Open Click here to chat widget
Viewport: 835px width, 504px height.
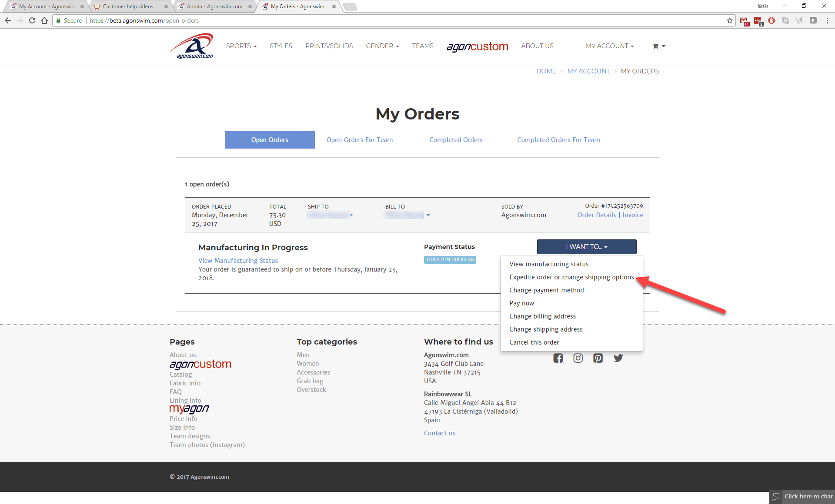coord(802,497)
